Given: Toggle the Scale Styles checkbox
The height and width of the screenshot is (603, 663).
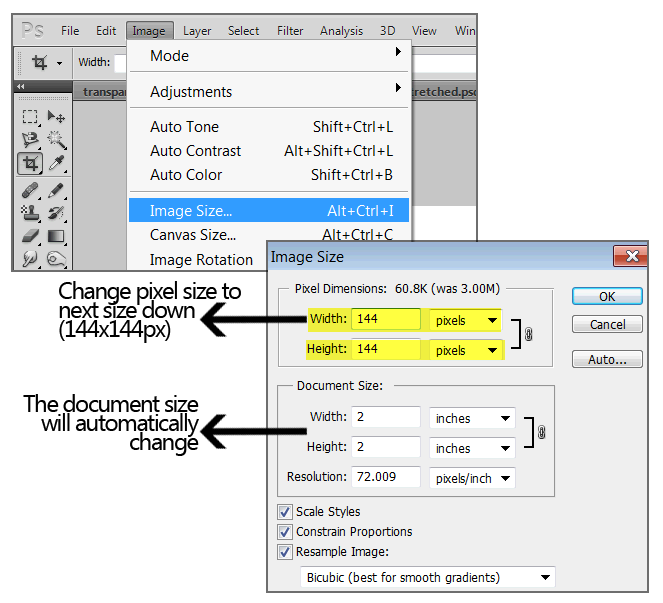Looking at the screenshot, I should 285,512.
